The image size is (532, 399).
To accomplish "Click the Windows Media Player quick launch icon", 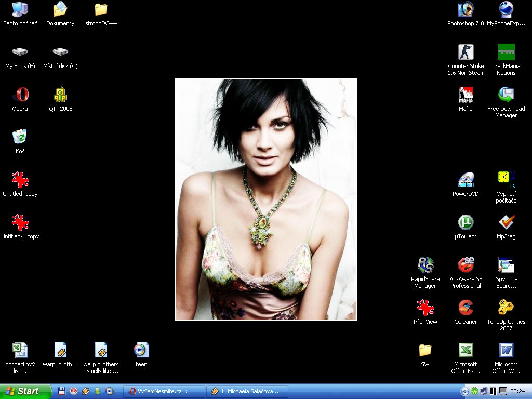I will tap(109, 391).
